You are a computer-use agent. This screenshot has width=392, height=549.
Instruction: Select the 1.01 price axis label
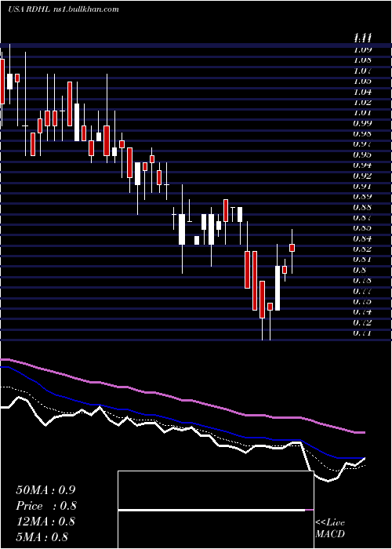[x=362, y=113]
